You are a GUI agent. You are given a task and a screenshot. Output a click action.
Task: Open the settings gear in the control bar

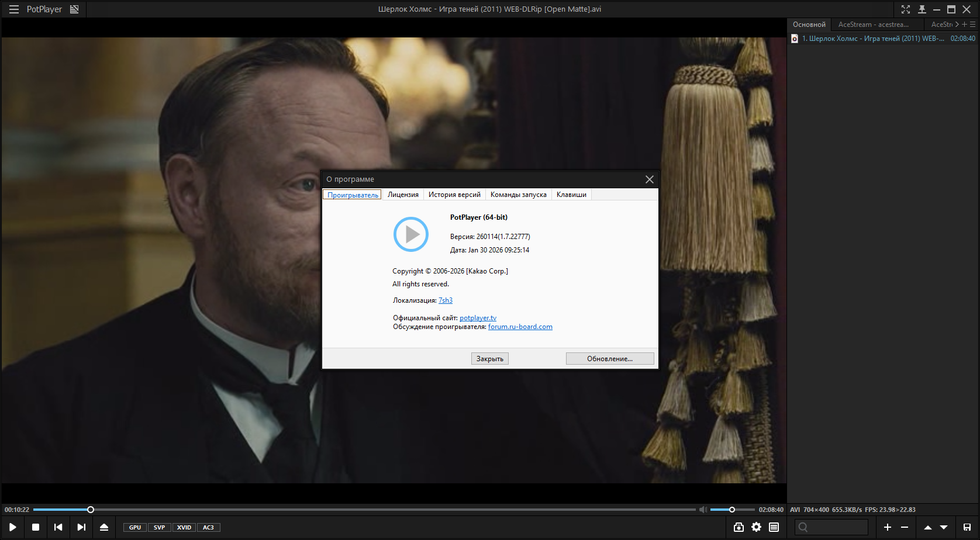pos(756,527)
